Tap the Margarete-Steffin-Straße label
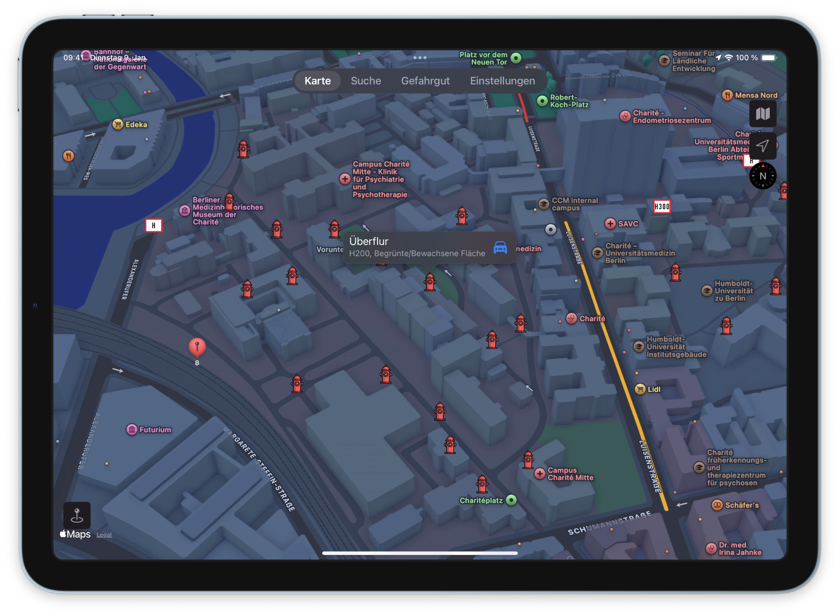Viewport: 840px width, 616px height. coord(259,469)
